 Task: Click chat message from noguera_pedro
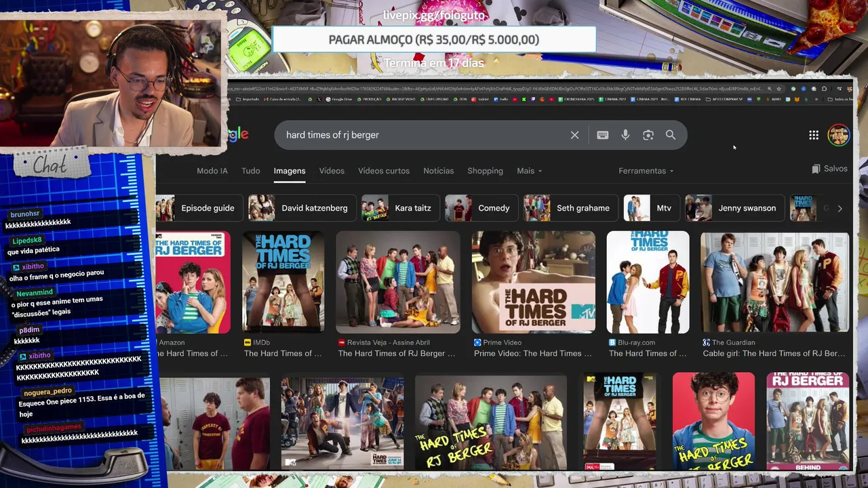[81, 403]
